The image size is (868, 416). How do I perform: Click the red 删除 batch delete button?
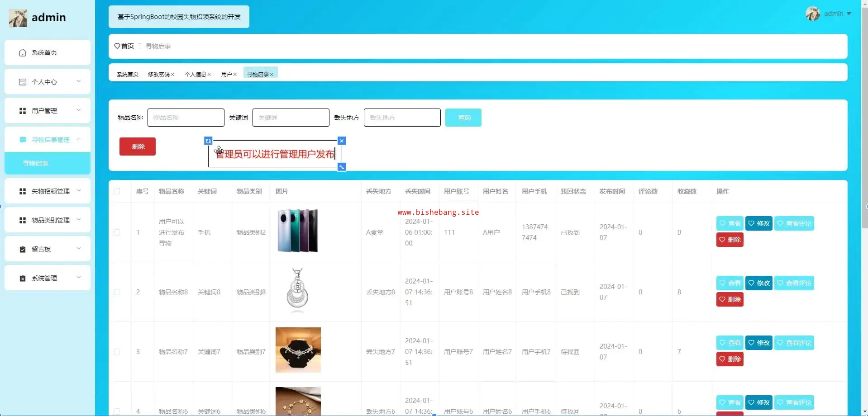coord(138,147)
